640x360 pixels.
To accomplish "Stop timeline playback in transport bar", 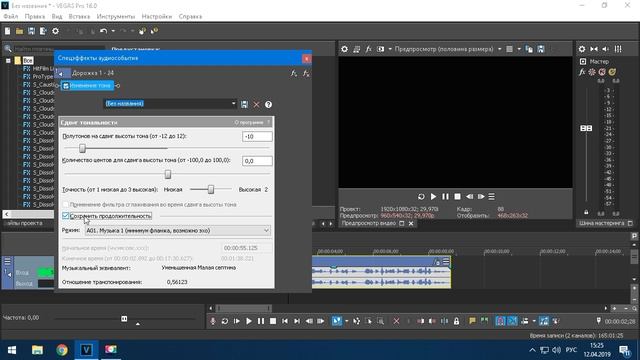I will [273, 321].
